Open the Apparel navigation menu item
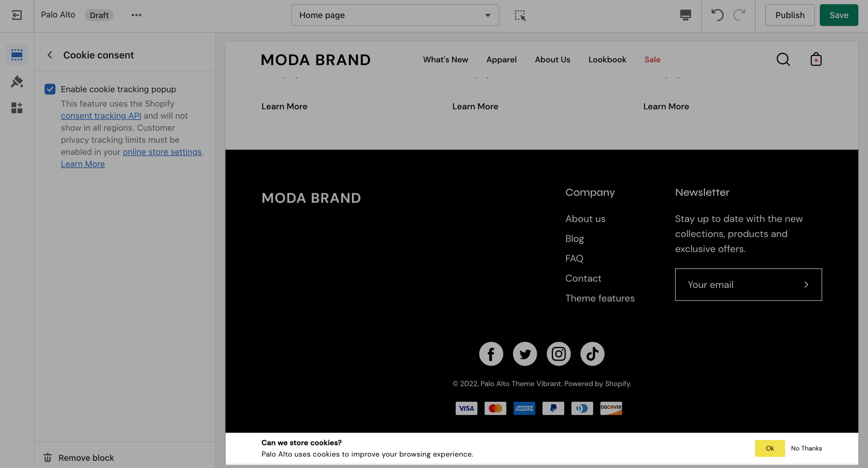The width and height of the screenshot is (868, 468). pyautogui.click(x=501, y=59)
